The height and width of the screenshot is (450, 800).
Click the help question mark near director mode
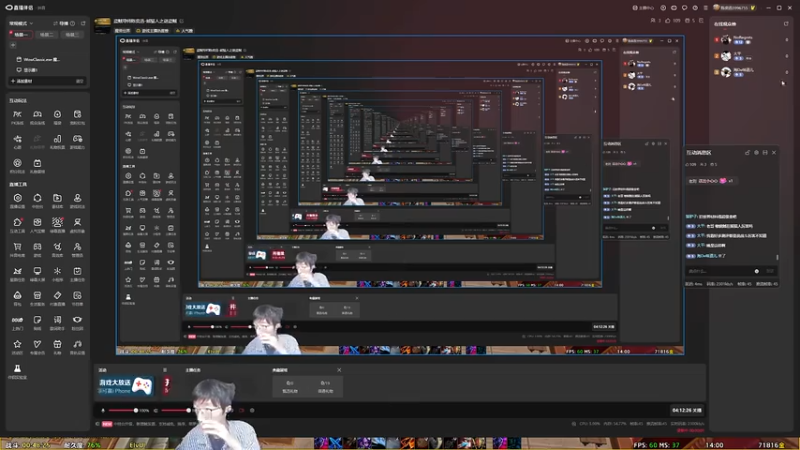click(x=72, y=23)
